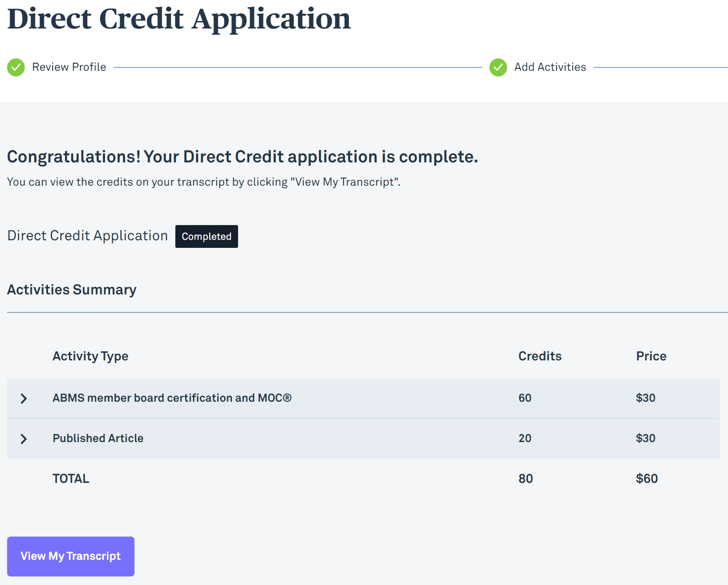Screen dimensions: 728x585
Task: Click the transcript instruction sentence
Action: pyautogui.click(x=204, y=182)
